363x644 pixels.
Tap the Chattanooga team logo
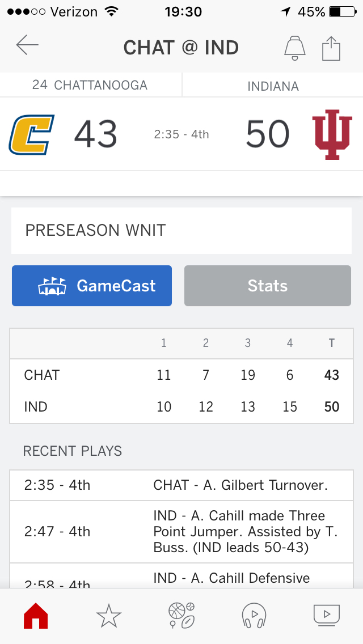pos(31,134)
